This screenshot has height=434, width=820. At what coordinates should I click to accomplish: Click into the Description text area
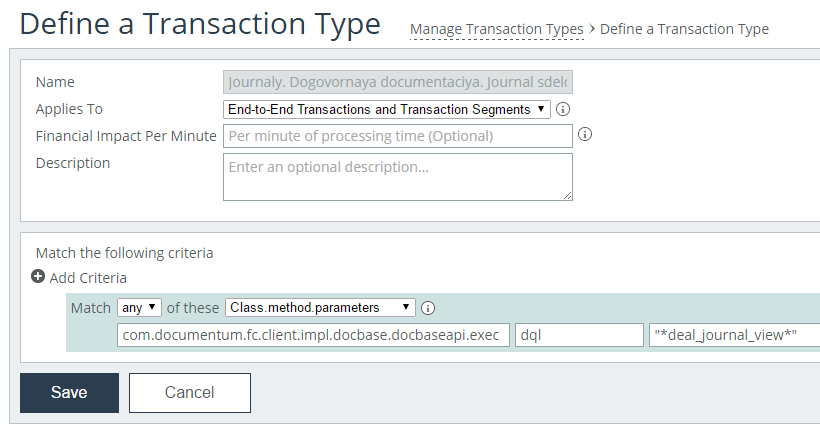click(397, 177)
